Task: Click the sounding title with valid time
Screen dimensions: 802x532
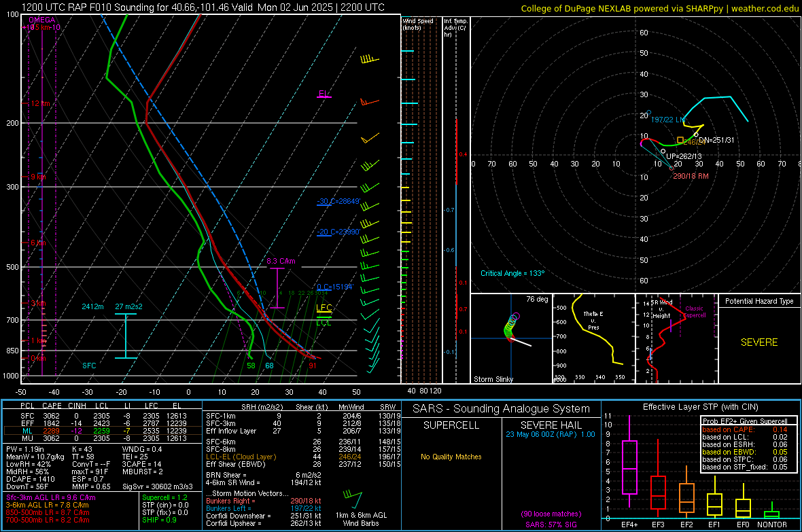Action: point(203,7)
